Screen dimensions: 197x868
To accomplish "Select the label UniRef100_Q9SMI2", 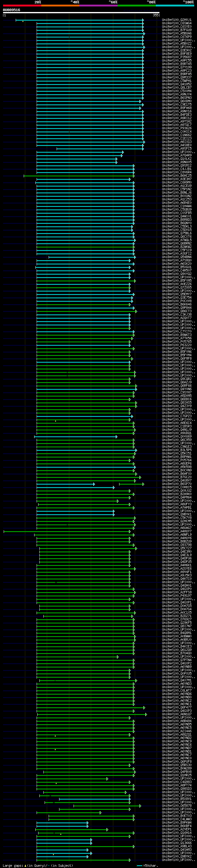I will tap(177, 165).
